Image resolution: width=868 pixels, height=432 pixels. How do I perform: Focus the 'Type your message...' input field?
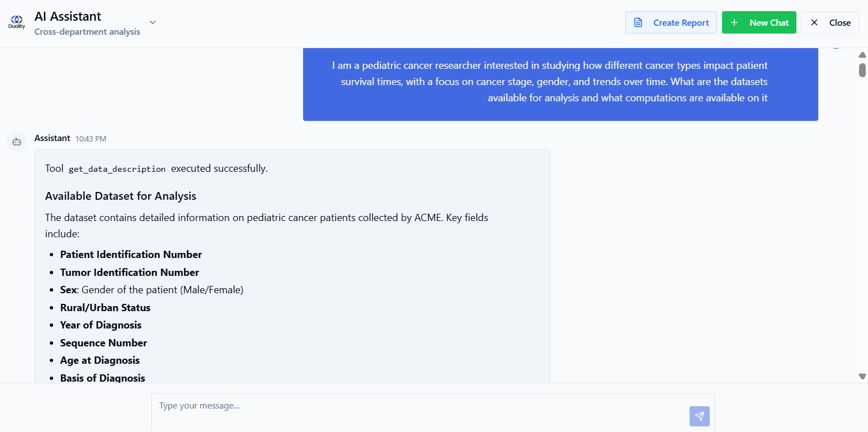(x=419, y=412)
